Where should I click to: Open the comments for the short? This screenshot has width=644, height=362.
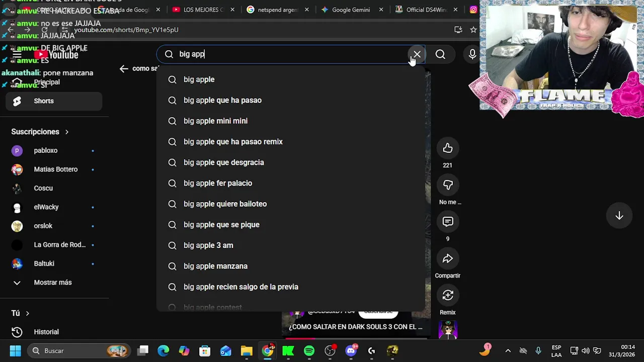(x=448, y=222)
